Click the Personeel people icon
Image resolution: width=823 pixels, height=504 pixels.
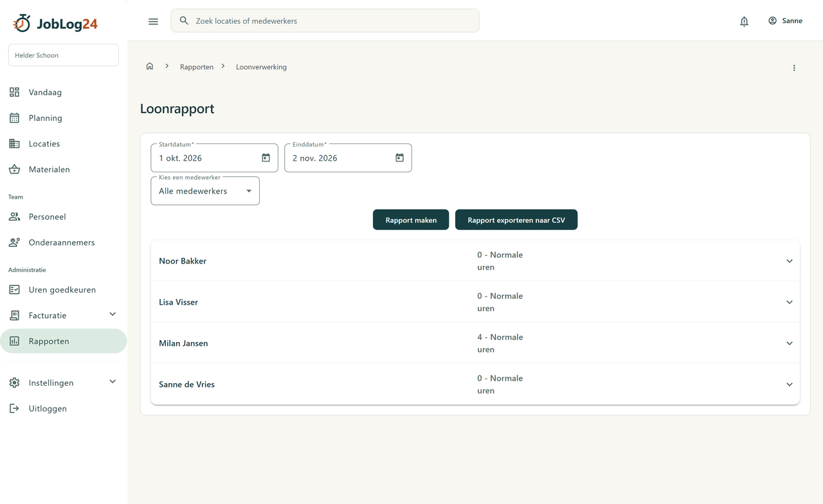pos(14,217)
